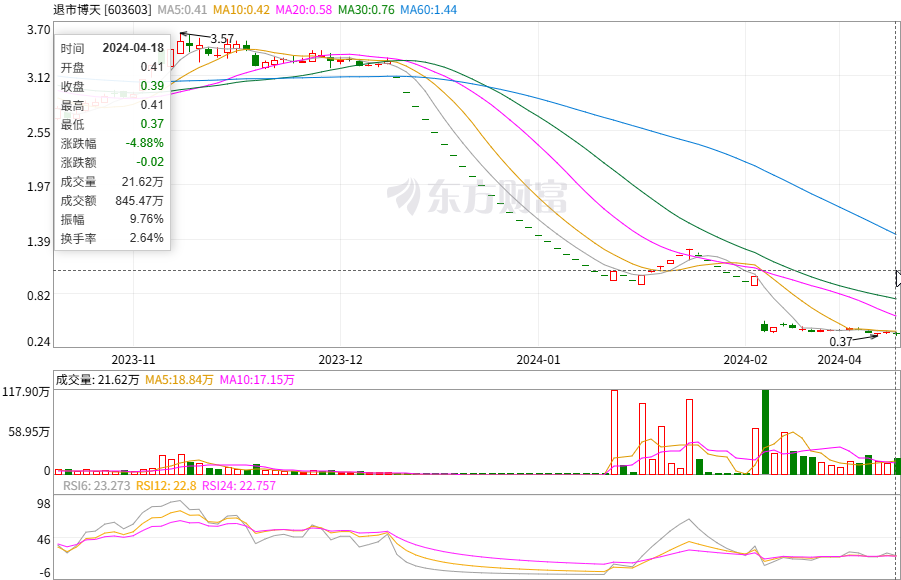Select the 2024-01 date on the time axis
The width and height of the screenshot is (901, 580).
tap(538, 359)
